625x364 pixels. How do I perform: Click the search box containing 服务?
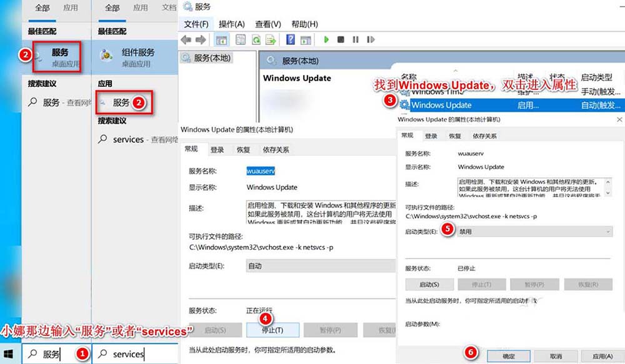[x=57, y=353]
